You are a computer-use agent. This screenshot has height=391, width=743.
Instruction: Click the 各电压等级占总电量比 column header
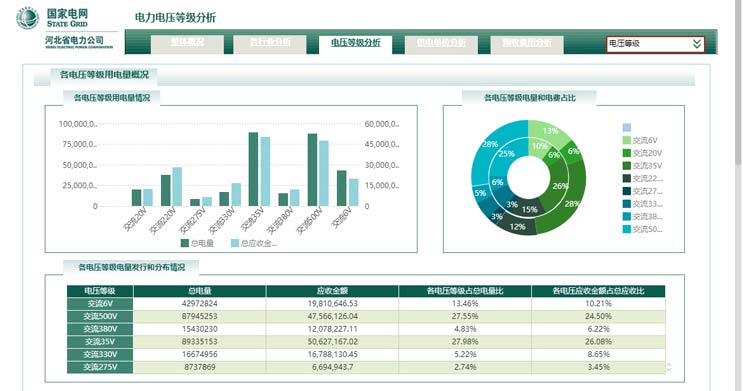pyautogui.click(x=465, y=291)
